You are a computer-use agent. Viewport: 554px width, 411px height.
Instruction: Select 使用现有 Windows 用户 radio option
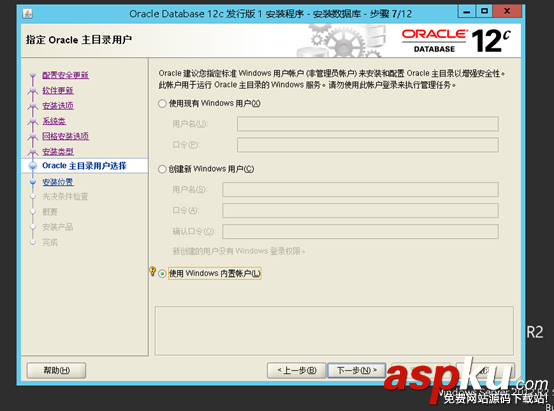(x=162, y=104)
